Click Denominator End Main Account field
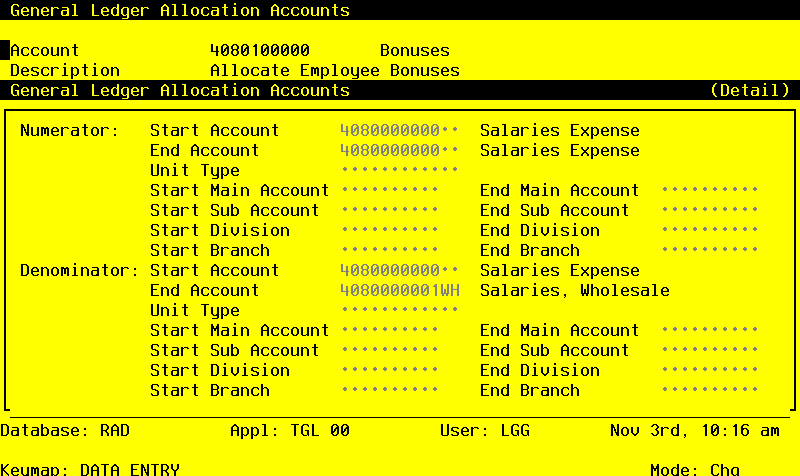The image size is (800, 476). [x=710, y=330]
